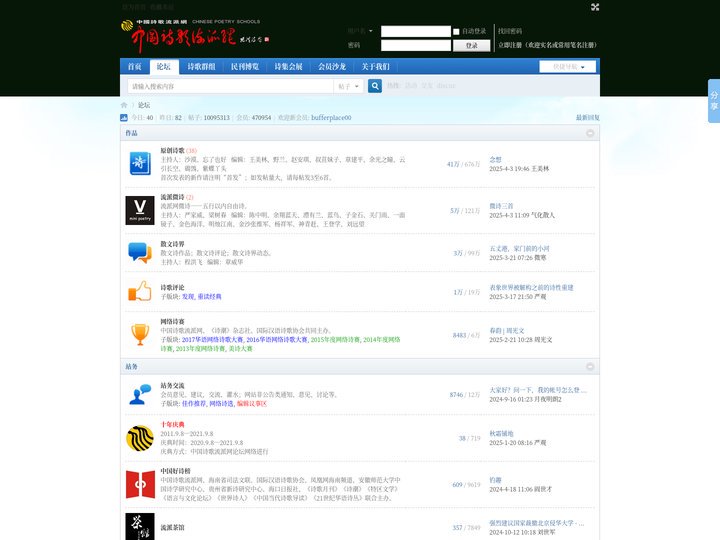
Task: Open the 2017华语网络诗歌大赛 subforum
Action: click(x=212, y=340)
